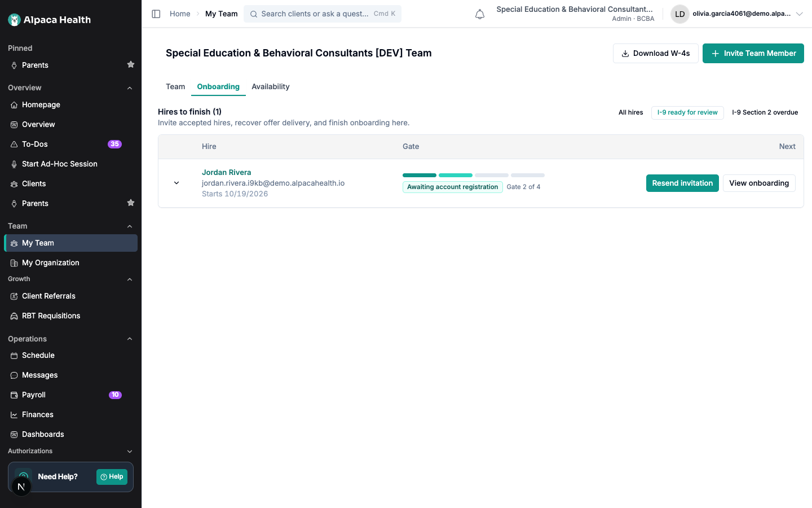The image size is (812, 508).
Task: Collapse the Operations sidebar section
Action: 130,339
